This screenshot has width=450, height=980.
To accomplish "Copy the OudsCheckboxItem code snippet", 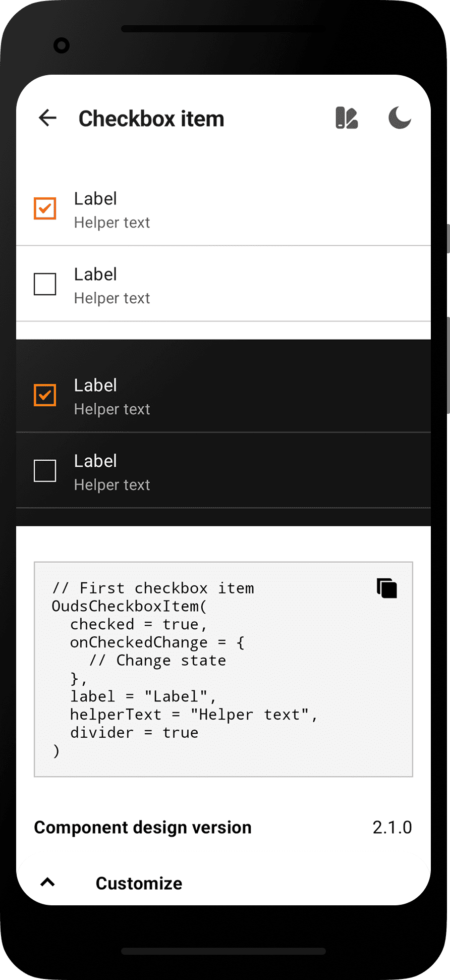I will (386, 588).
